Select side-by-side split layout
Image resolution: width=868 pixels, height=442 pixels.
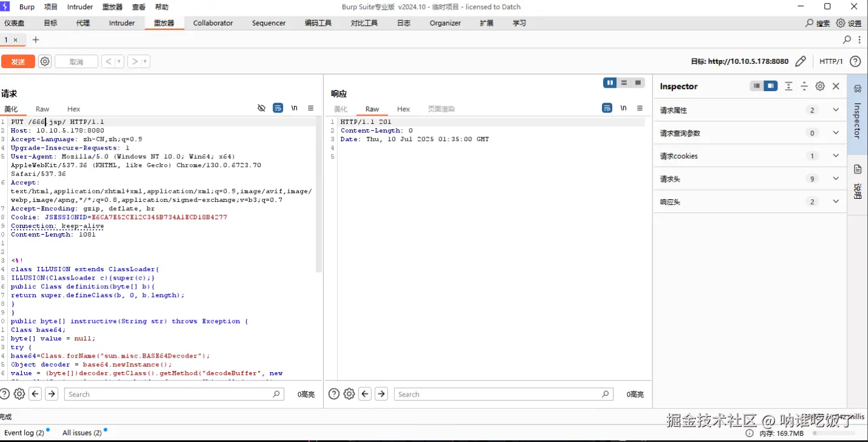(x=610, y=83)
